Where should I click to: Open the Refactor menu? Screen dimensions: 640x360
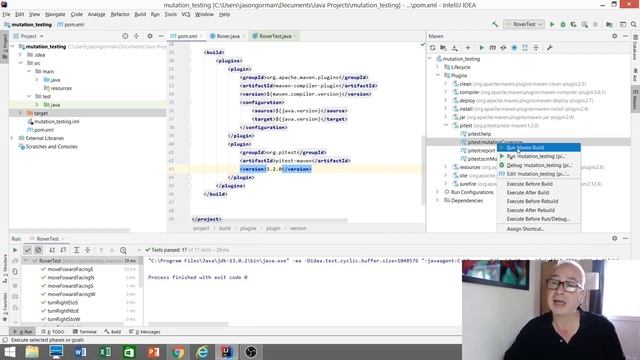click(120, 14)
